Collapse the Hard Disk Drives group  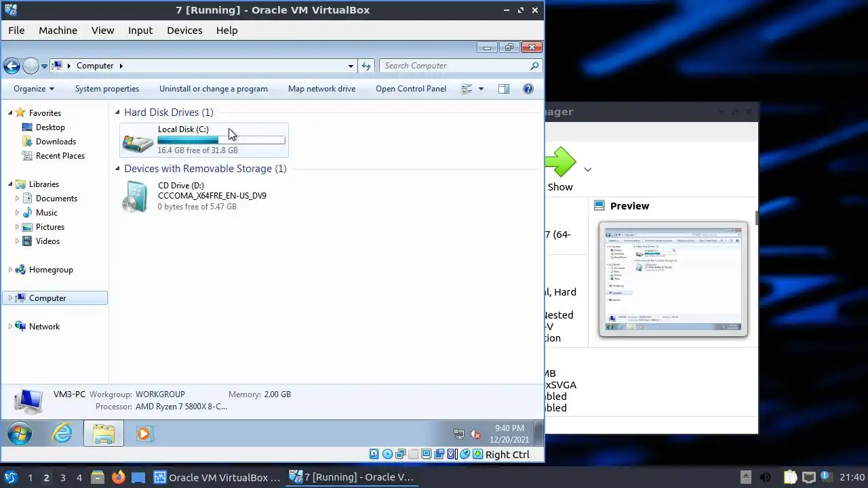118,113
